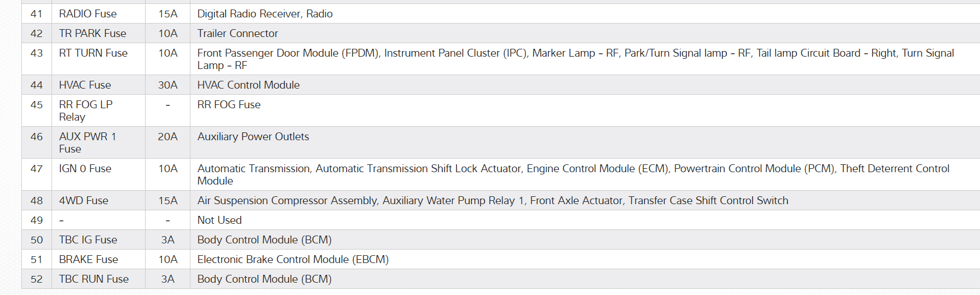Select row number 43 cell
The image size is (980, 295).
click(36, 53)
